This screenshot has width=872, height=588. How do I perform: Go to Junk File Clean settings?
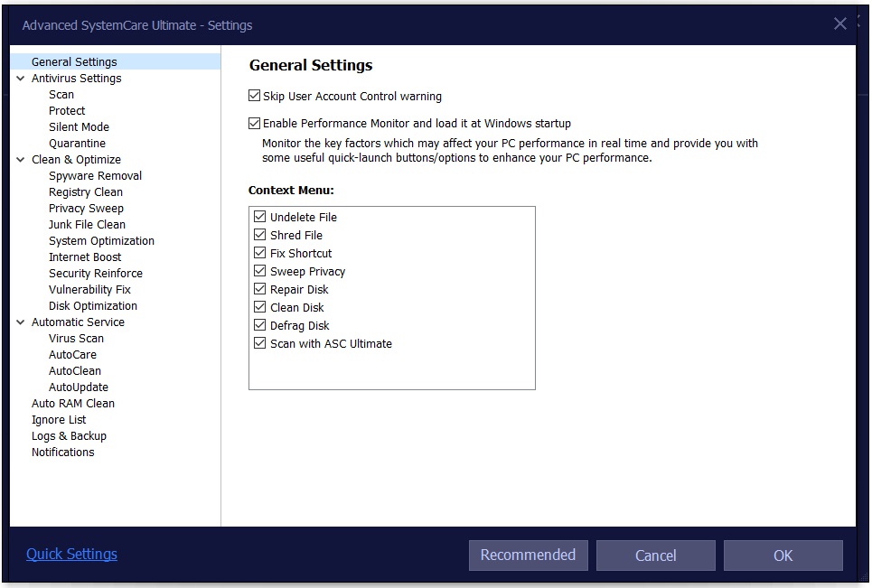[x=88, y=225]
